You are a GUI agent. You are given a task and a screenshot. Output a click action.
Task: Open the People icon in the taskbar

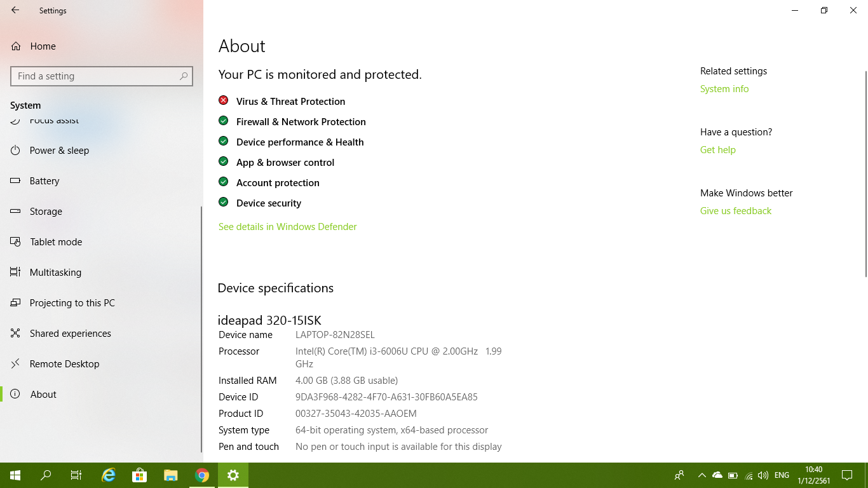(x=679, y=475)
